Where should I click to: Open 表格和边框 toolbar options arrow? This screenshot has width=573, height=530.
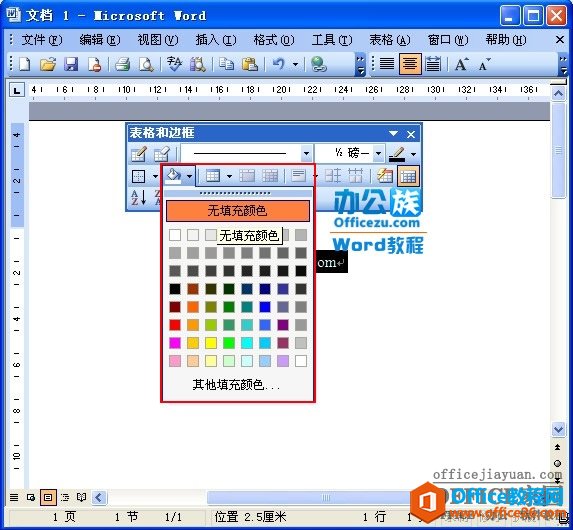pyautogui.click(x=393, y=133)
